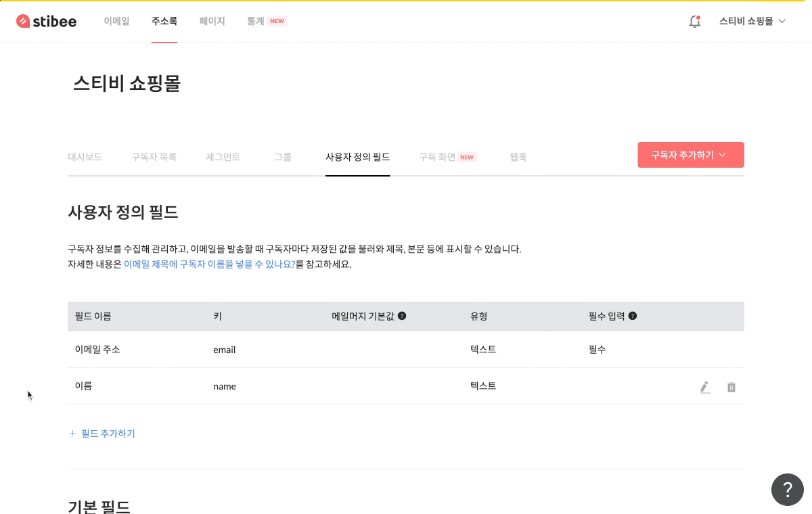Viewport: 812px width, 514px height.
Task: Click 텍스트 type in the 이메일 주소 row
Action: pos(483,350)
